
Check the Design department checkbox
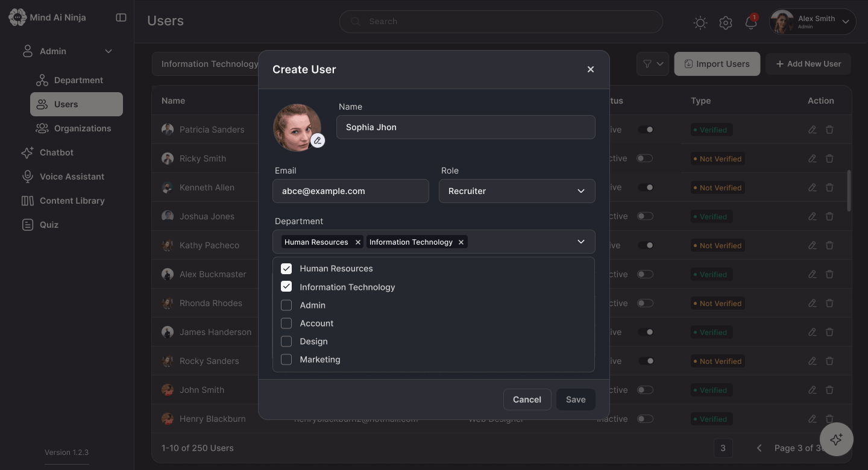point(286,342)
